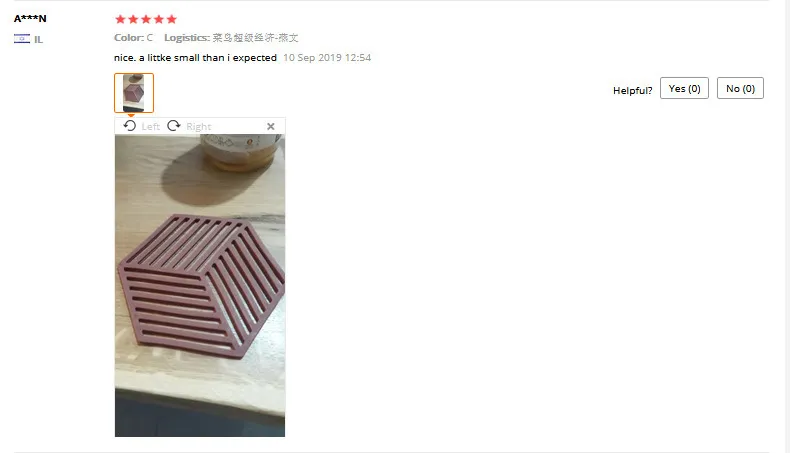Click the fifth red rating star
The image size is (790, 453).
coord(172,19)
